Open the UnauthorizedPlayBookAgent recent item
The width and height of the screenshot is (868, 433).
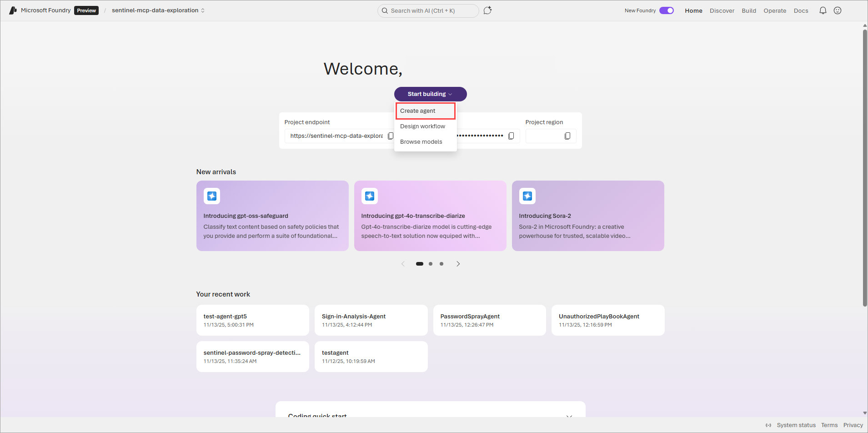point(608,320)
